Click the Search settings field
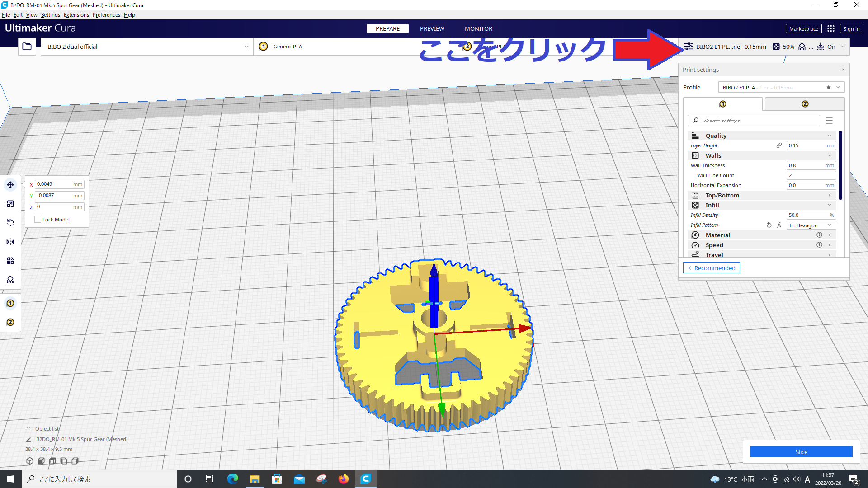The width and height of the screenshot is (868, 488). (754, 121)
